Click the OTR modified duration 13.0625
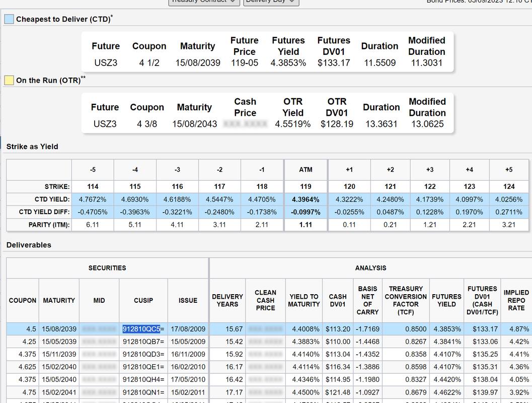Screen dimensions: 532x403 coord(427,124)
